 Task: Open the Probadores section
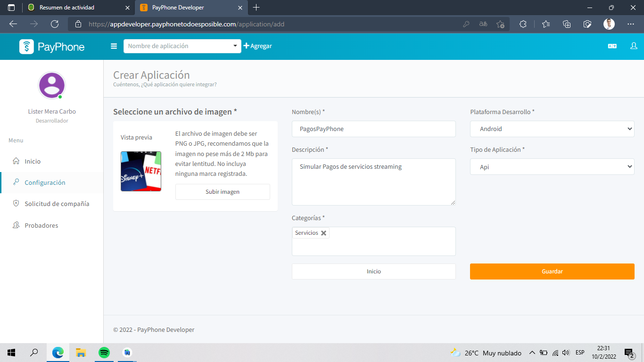[x=41, y=225]
